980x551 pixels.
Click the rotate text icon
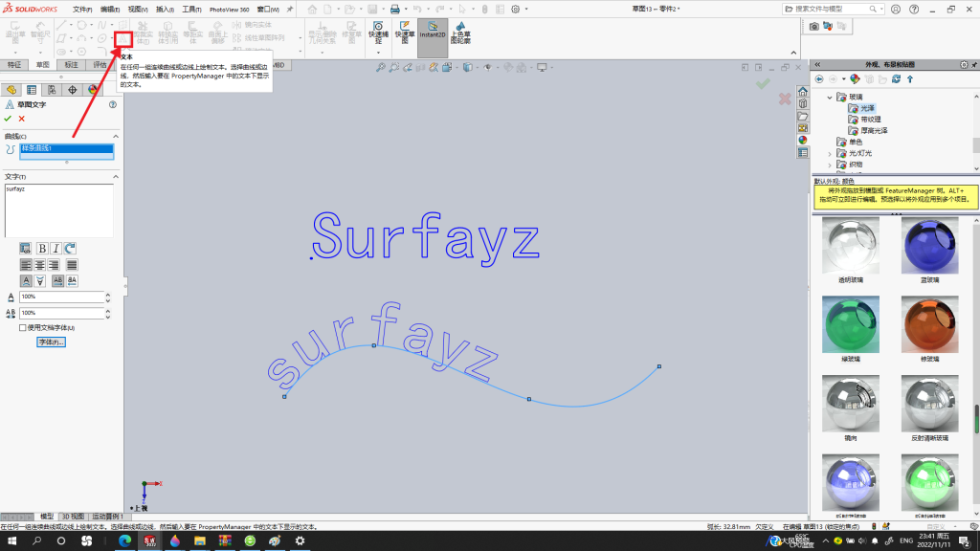pos(70,249)
